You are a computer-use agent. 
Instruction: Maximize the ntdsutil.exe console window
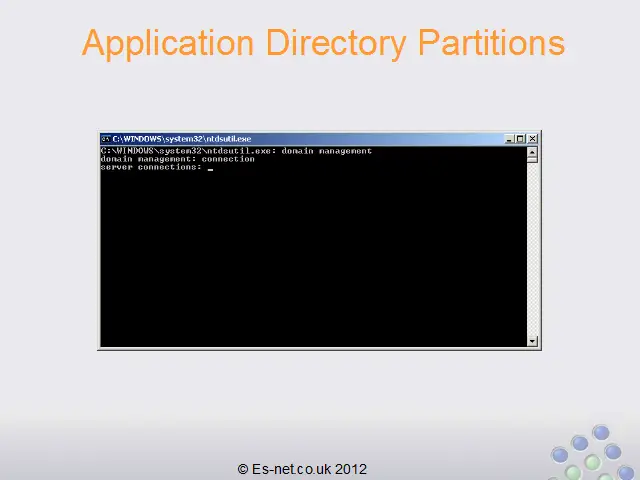click(520, 139)
